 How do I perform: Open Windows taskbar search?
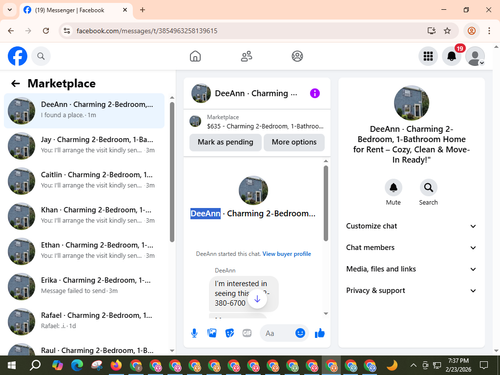pos(35,365)
